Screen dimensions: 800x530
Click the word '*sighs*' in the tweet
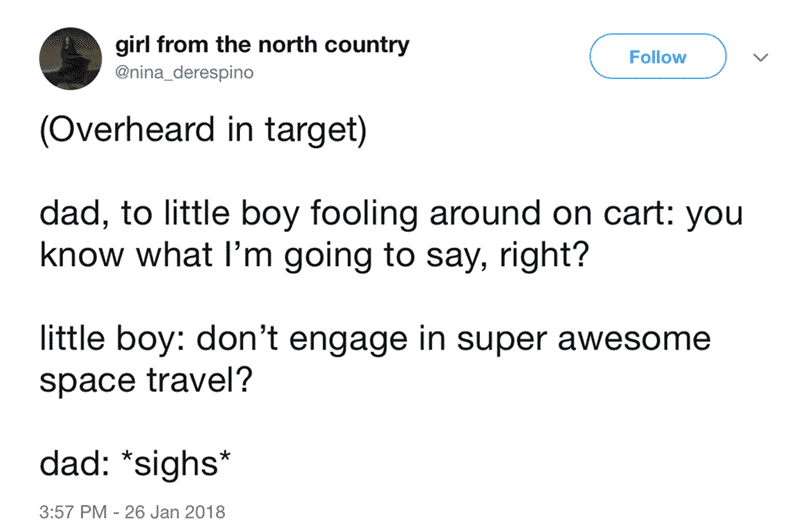pyautogui.click(x=176, y=464)
